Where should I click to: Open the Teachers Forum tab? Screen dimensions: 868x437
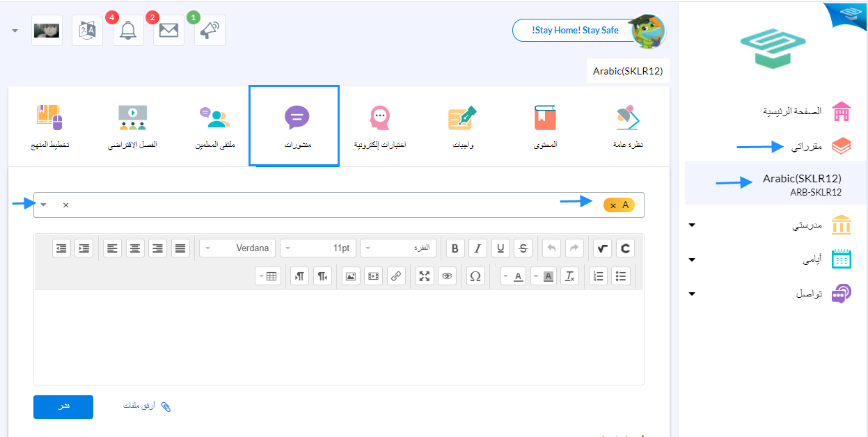pyautogui.click(x=214, y=126)
